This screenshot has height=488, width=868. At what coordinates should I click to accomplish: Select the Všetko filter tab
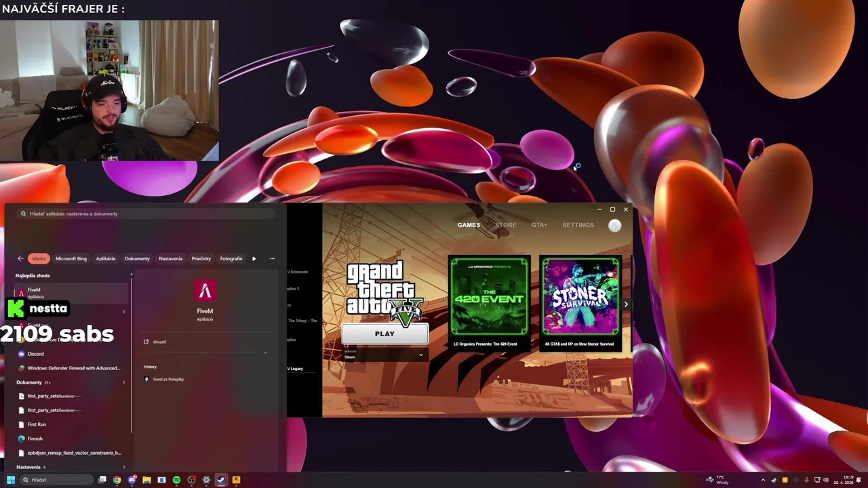coord(39,258)
